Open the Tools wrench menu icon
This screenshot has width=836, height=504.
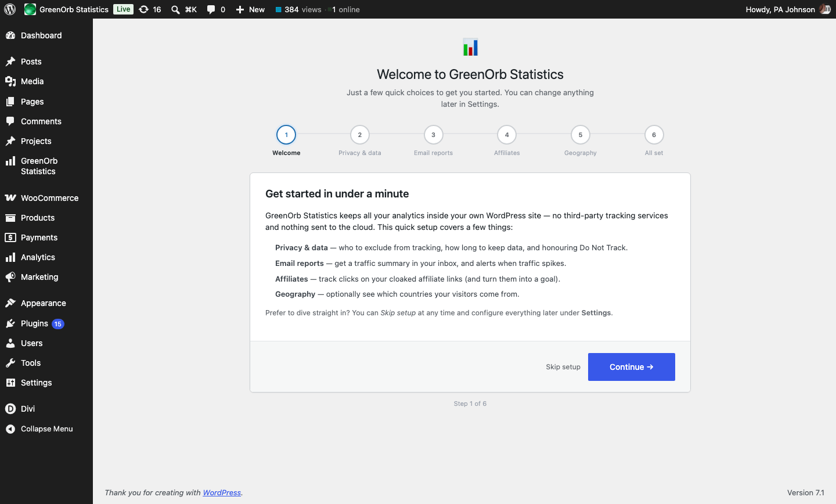point(10,363)
